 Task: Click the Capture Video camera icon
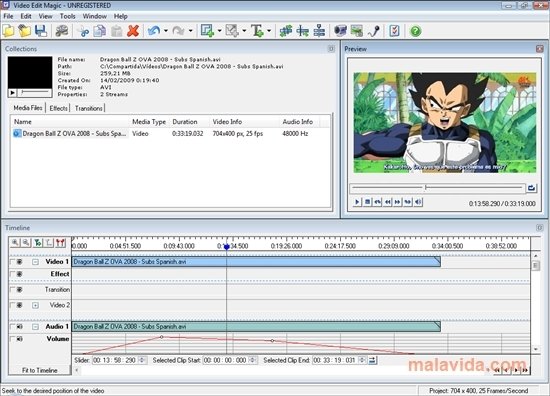click(340, 31)
